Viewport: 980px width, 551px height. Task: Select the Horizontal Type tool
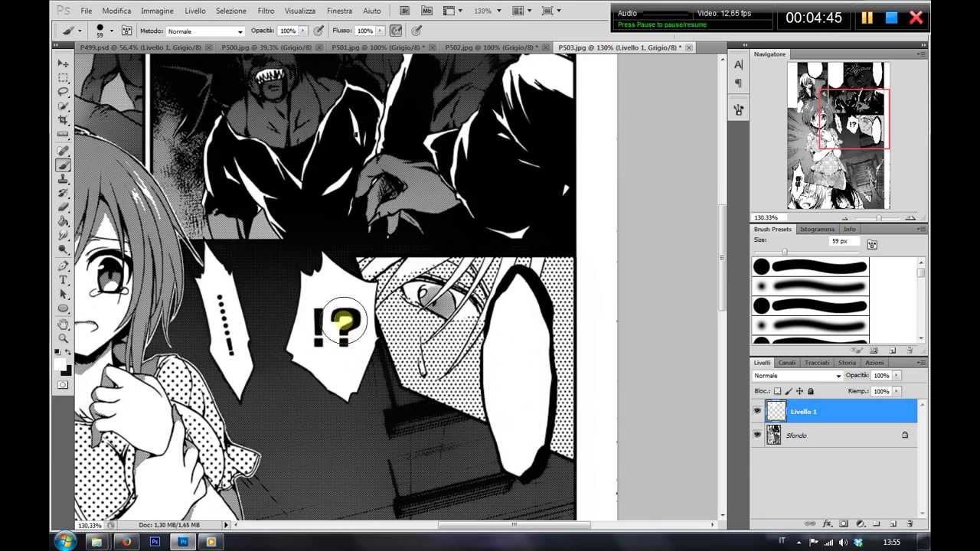click(x=63, y=280)
